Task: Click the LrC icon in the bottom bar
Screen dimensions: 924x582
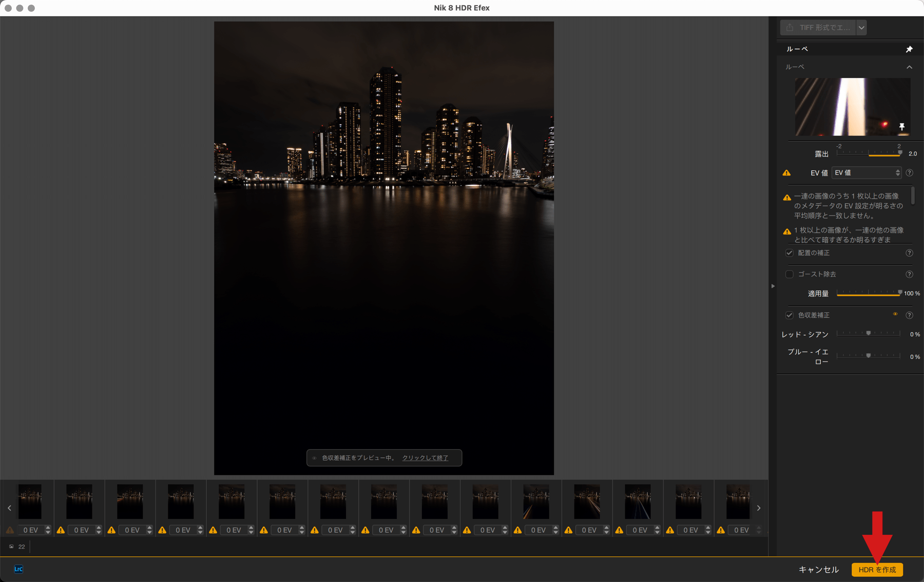Action: 18,569
